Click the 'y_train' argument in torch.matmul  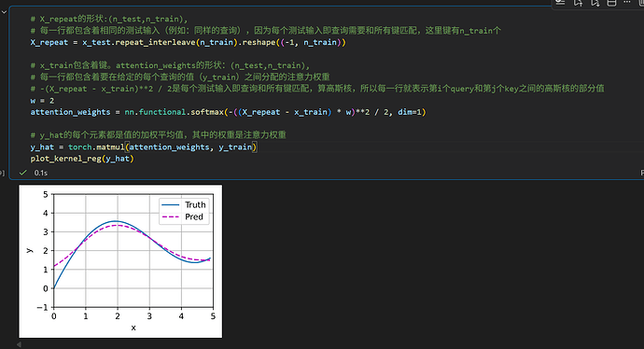[235, 147]
